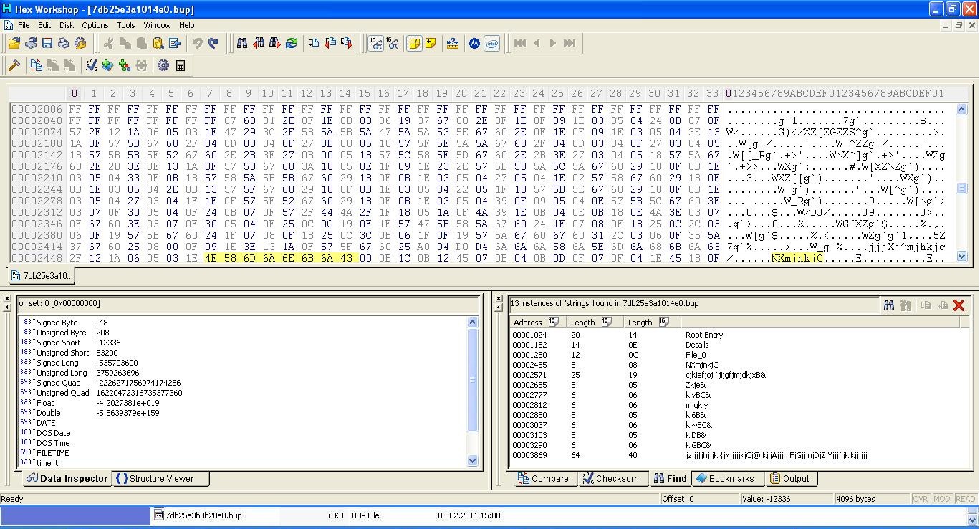Click the offset row 00002448 label
This screenshot has width=980, height=529.
[37, 258]
